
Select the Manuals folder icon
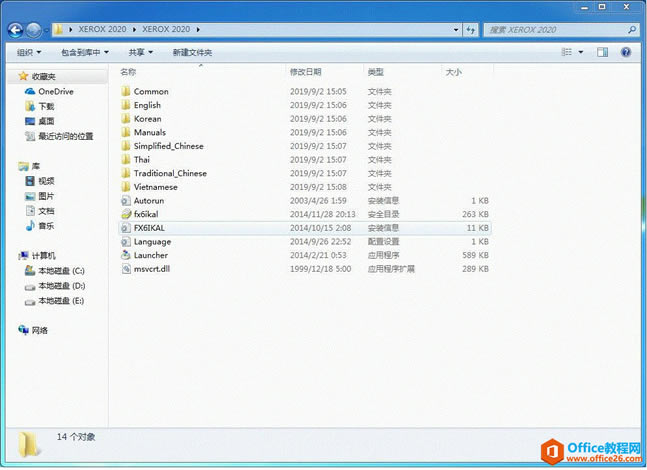[x=126, y=132]
